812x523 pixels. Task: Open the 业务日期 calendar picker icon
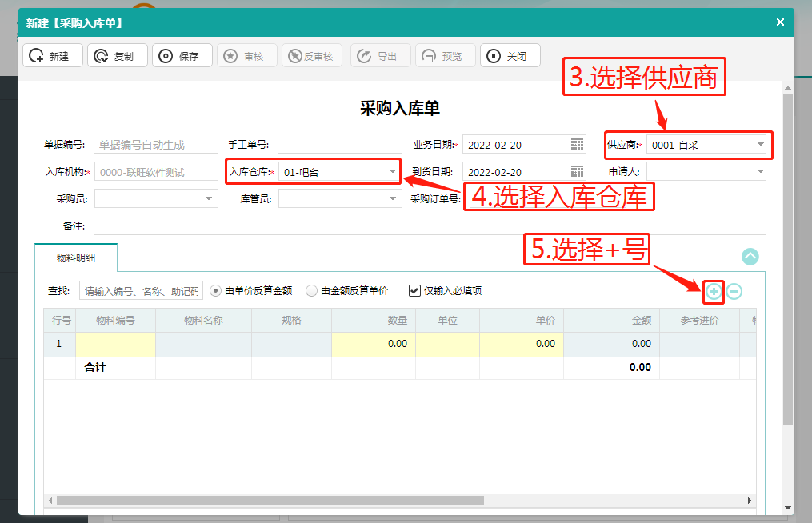577,145
